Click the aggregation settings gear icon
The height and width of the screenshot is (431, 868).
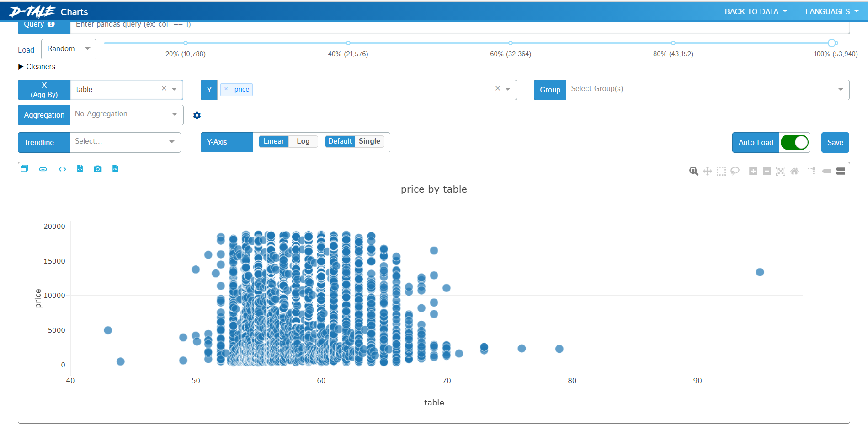(197, 115)
